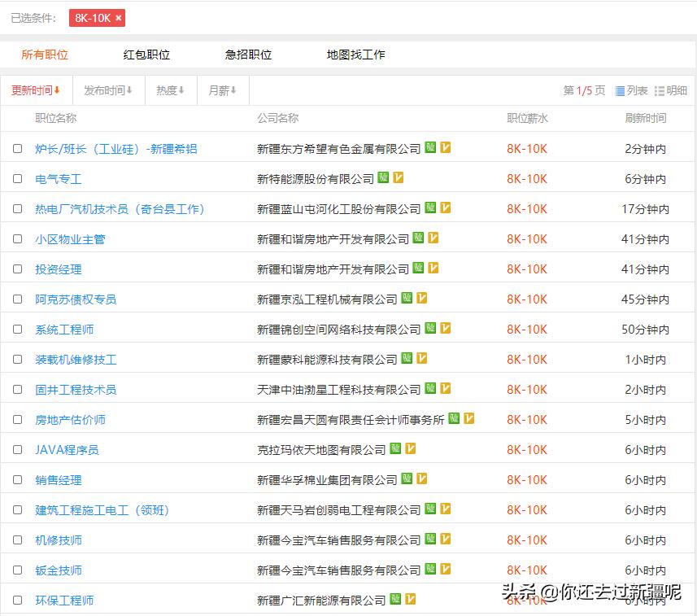Click V badge next to 新疆广汇新能源有限公司
The width and height of the screenshot is (697, 616).
tap(409, 599)
